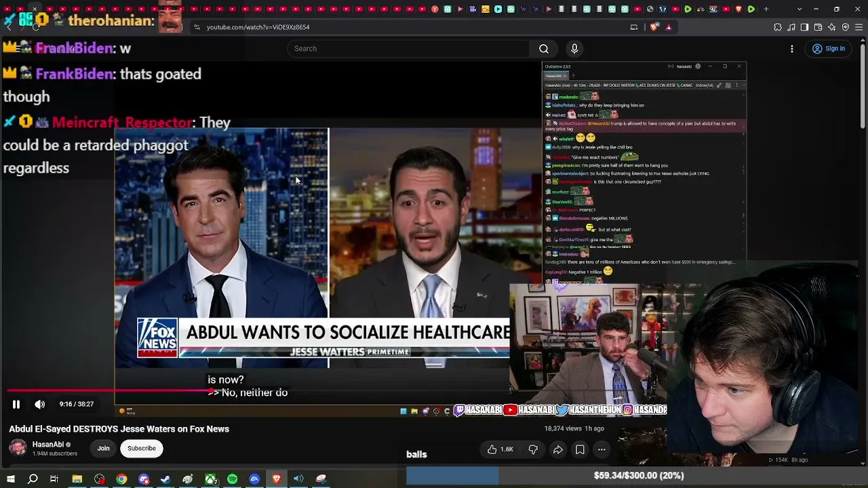Open the Extensions puzzle icon
The width and height of the screenshot is (868, 488).
(x=778, y=27)
